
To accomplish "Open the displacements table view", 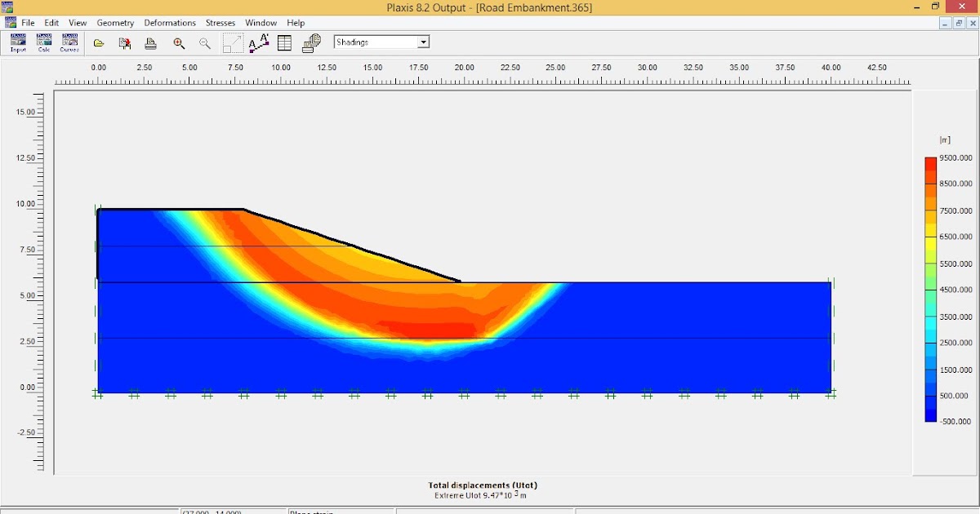I will 283,42.
